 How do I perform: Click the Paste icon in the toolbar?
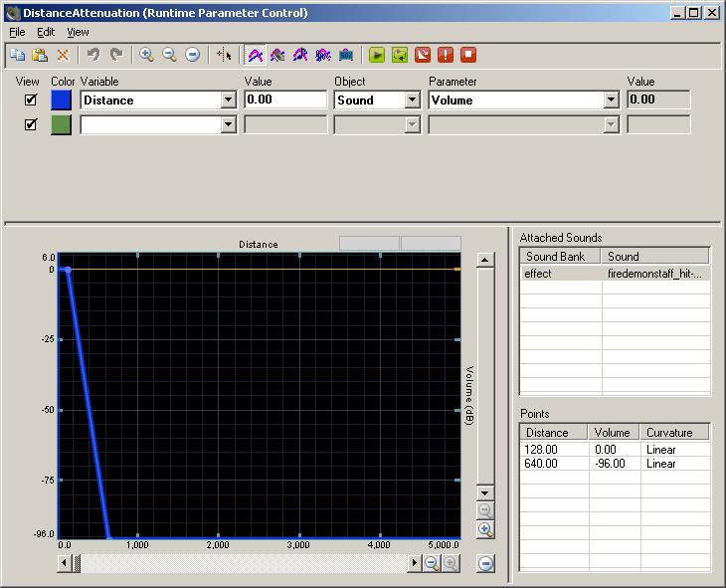40,56
